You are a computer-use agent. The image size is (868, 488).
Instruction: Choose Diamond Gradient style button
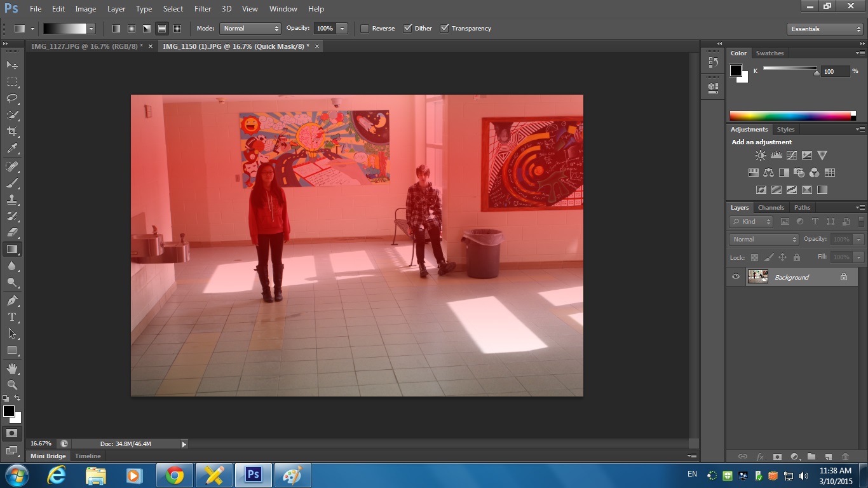[x=177, y=29]
